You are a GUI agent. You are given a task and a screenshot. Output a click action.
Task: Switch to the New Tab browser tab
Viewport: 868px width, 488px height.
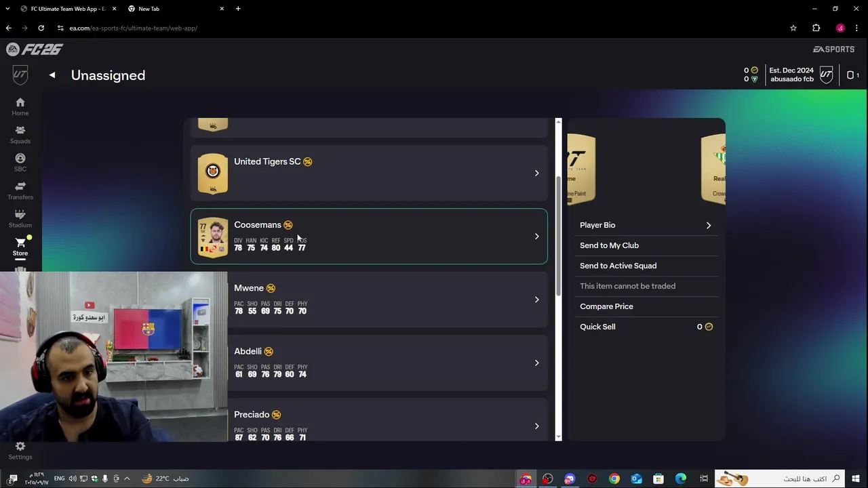(x=176, y=9)
